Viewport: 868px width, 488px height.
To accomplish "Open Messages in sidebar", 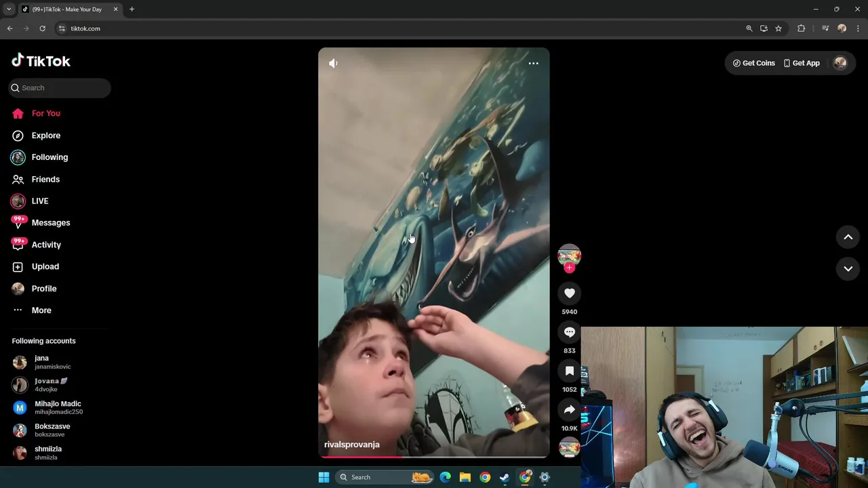I will [x=51, y=223].
